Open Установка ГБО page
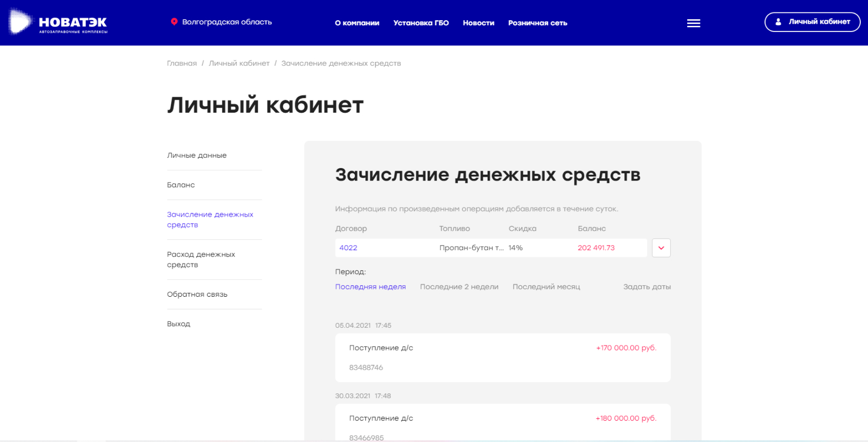This screenshot has height=442, width=868. click(x=421, y=23)
